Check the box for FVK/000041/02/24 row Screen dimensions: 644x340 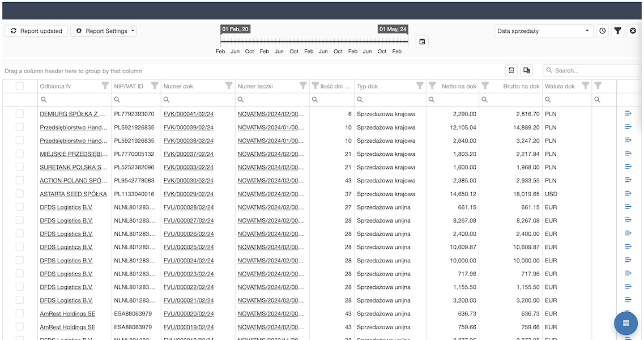pos(20,114)
